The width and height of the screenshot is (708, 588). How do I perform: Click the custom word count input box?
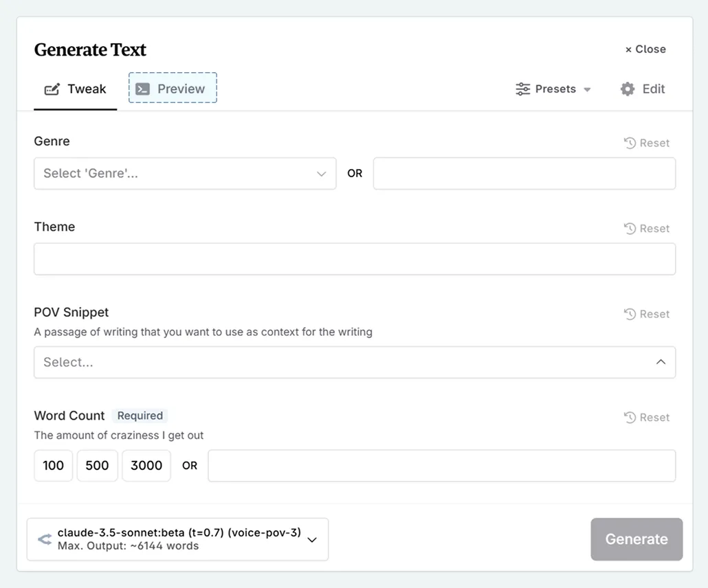442,465
